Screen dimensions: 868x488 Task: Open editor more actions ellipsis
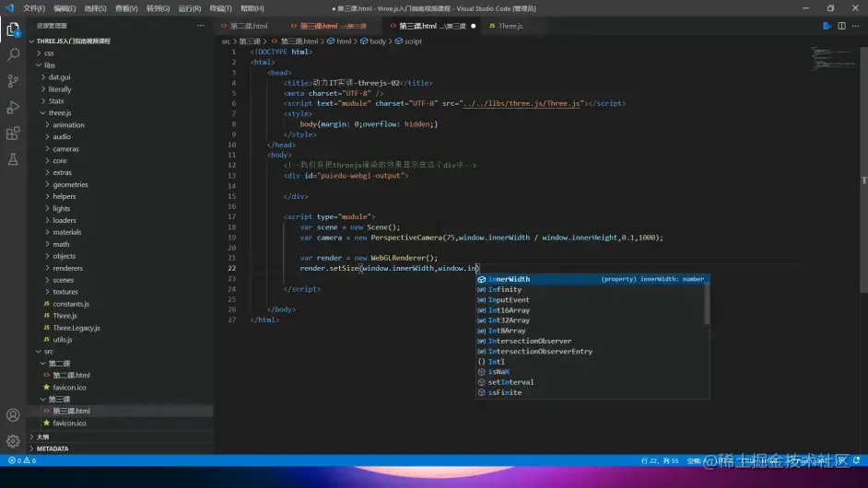(x=856, y=26)
